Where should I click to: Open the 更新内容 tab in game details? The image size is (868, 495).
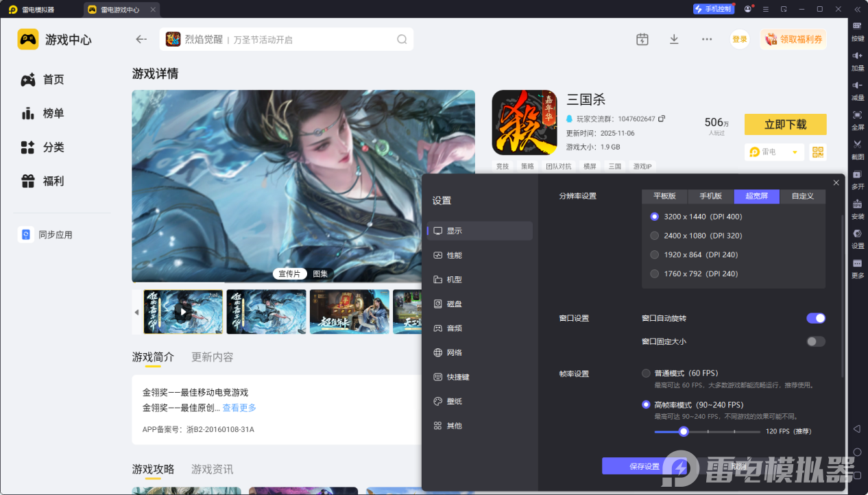coord(212,357)
